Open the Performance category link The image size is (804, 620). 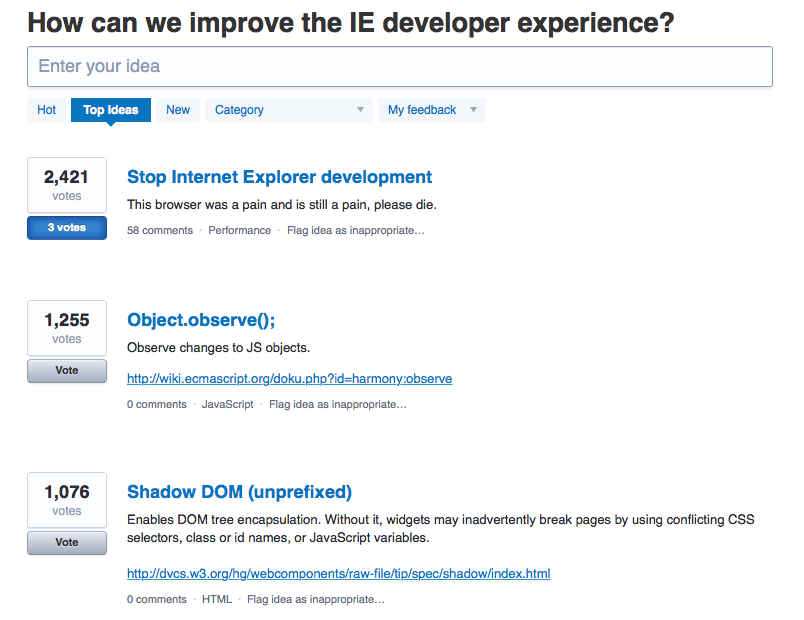239,230
